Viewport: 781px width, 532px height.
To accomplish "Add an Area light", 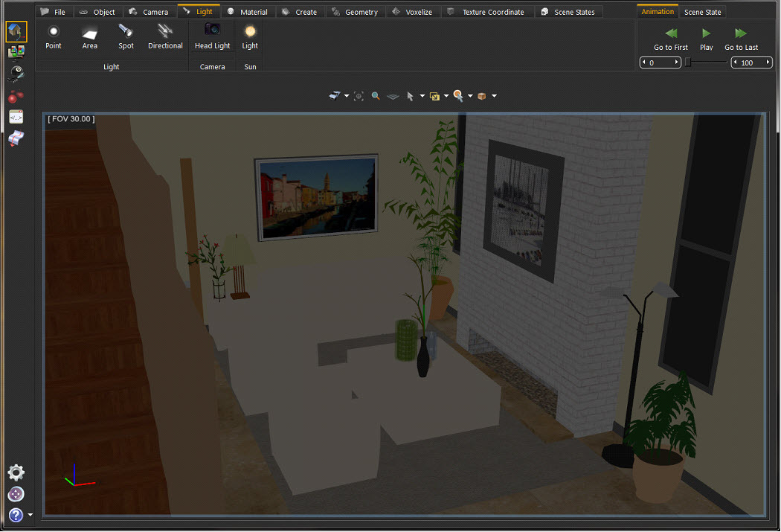I will (90, 37).
